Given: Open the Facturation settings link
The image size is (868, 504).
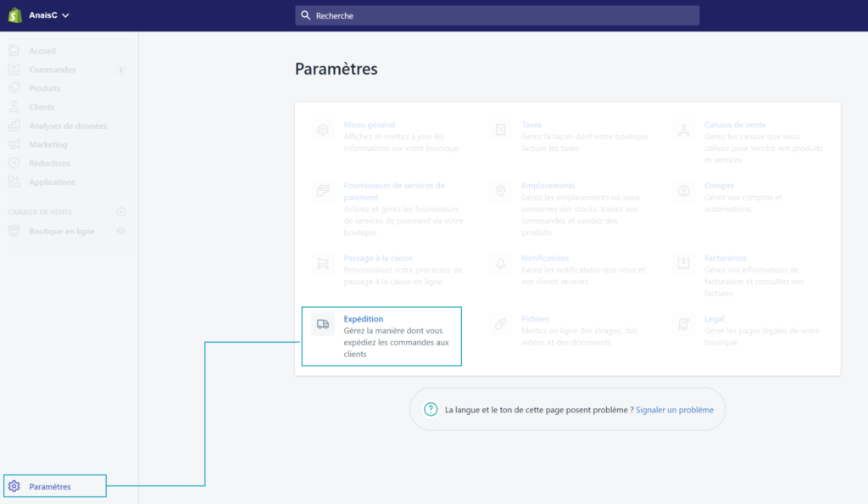Looking at the screenshot, I should click(726, 258).
